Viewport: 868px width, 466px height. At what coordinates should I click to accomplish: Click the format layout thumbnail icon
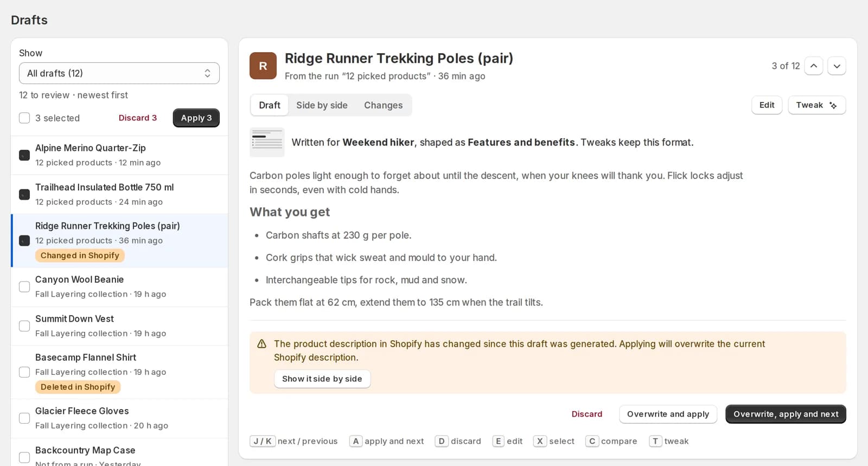267,142
